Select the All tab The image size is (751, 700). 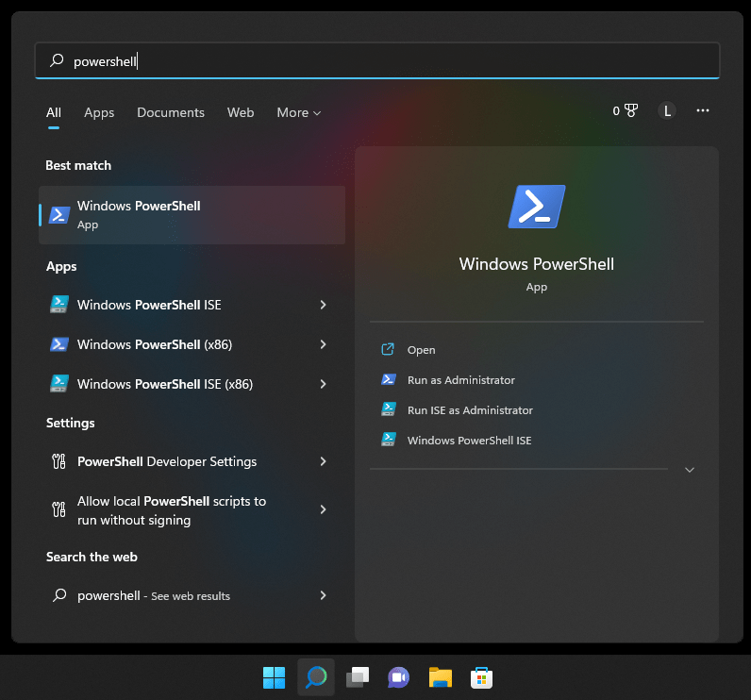[x=54, y=112]
